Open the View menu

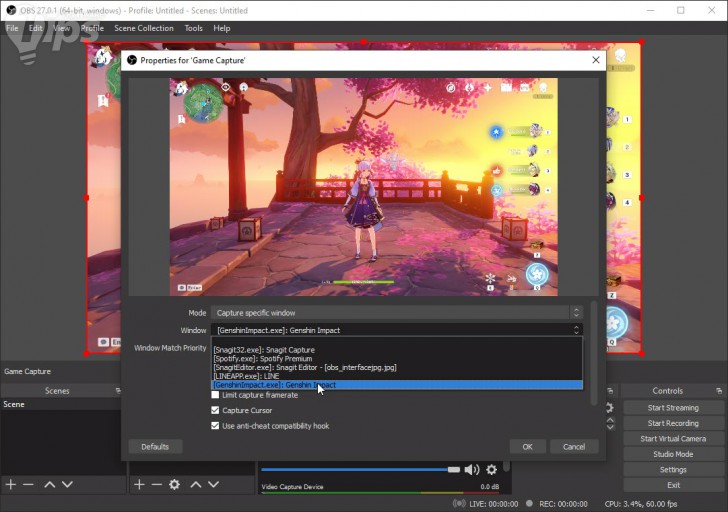coord(61,28)
